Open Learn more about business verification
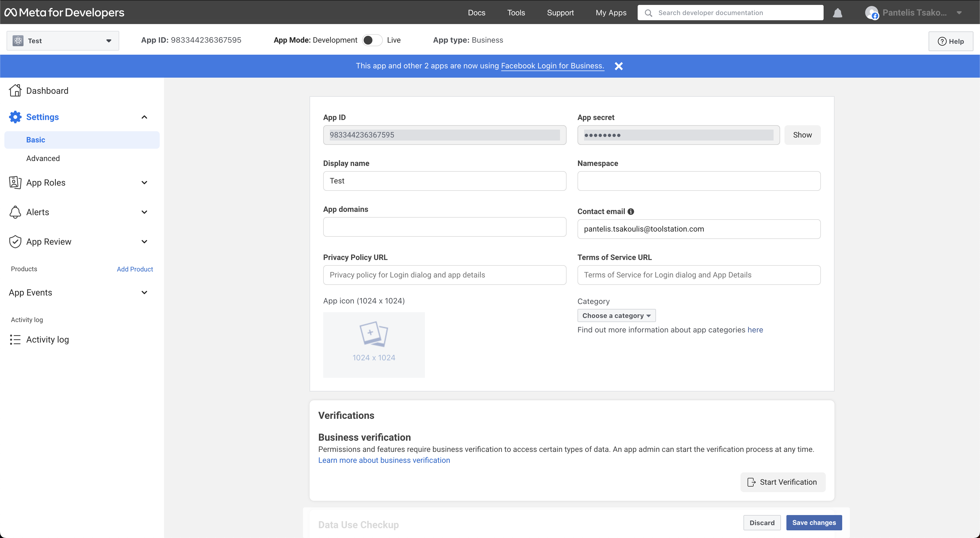Viewport: 980px width, 538px height. click(384, 460)
